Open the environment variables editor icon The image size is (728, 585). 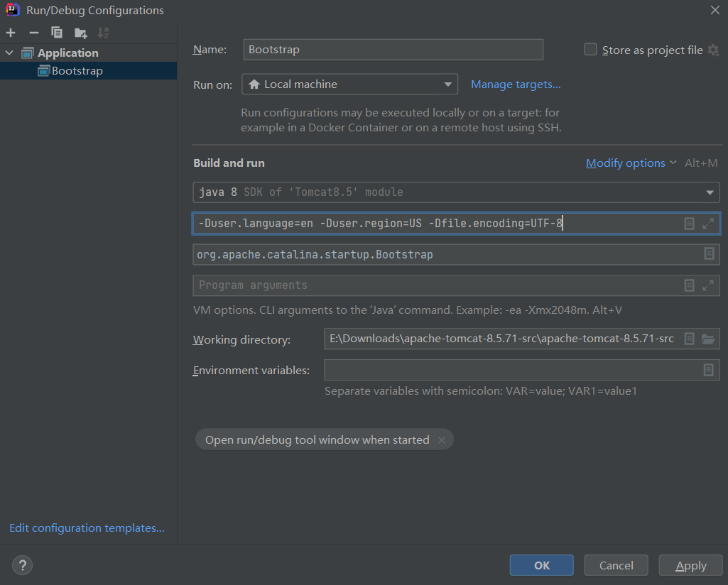pyautogui.click(x=708, y=370)
